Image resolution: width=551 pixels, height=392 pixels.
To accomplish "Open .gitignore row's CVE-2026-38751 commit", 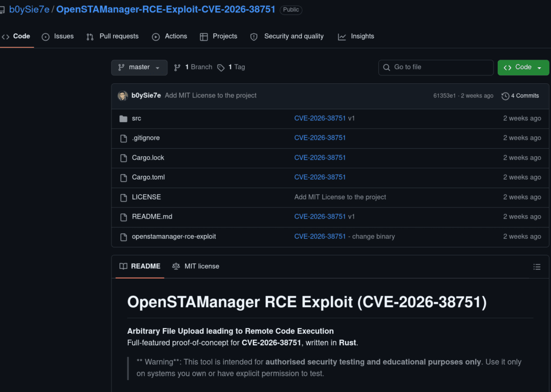I will 320,138.
